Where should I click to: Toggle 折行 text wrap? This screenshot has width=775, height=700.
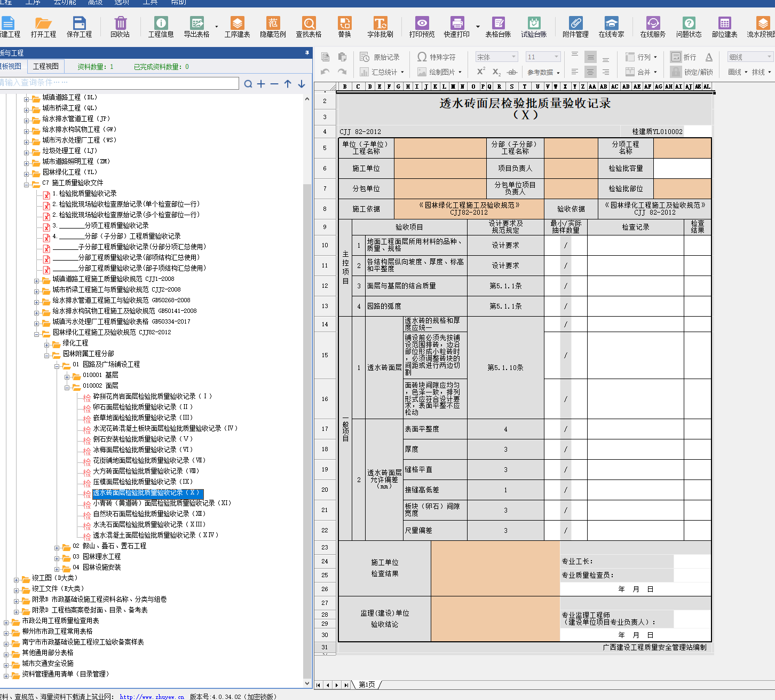pyautogui.click(x=684, y=57)
